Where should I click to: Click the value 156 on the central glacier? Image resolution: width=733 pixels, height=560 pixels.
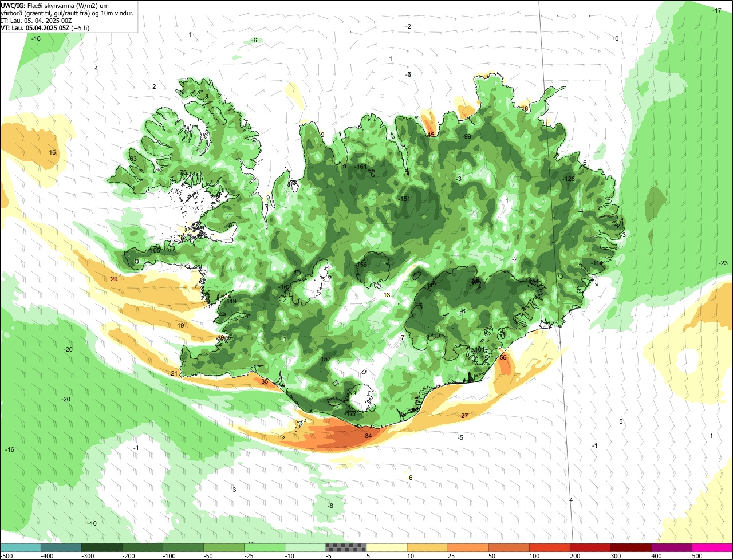(x=362, y=265)
